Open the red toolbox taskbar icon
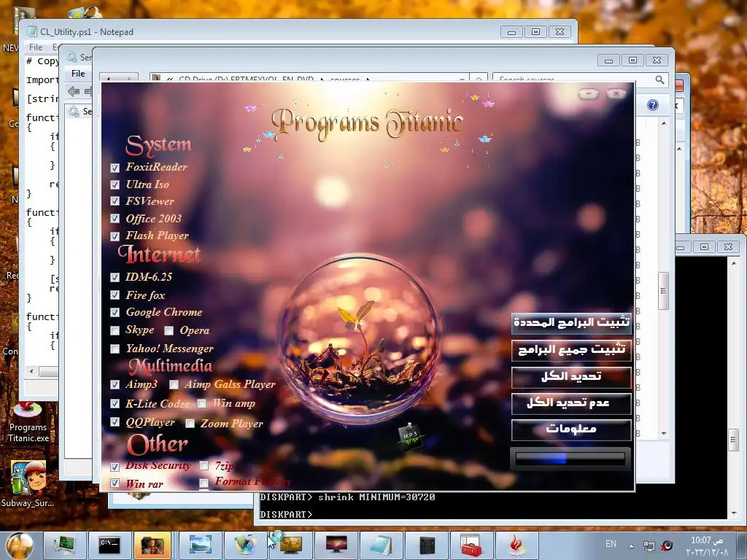Image resolution: width=747 pixels, height=560 pixels. [x=472, y=545]
